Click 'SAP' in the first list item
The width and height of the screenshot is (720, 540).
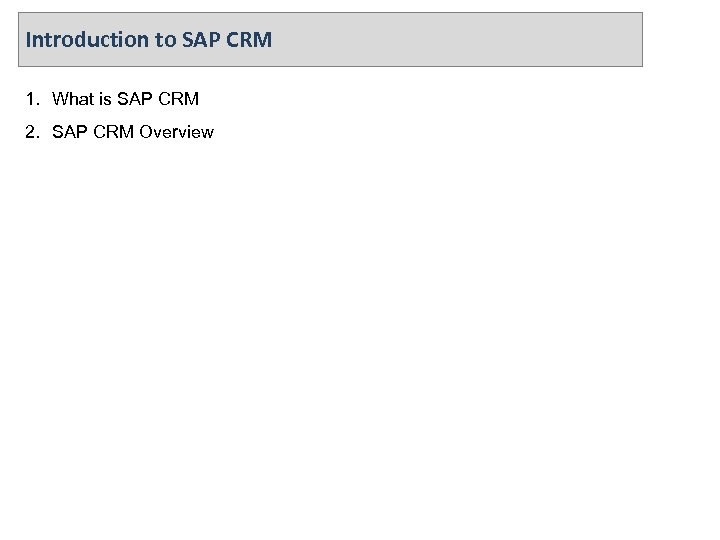[x=133, y=99]
